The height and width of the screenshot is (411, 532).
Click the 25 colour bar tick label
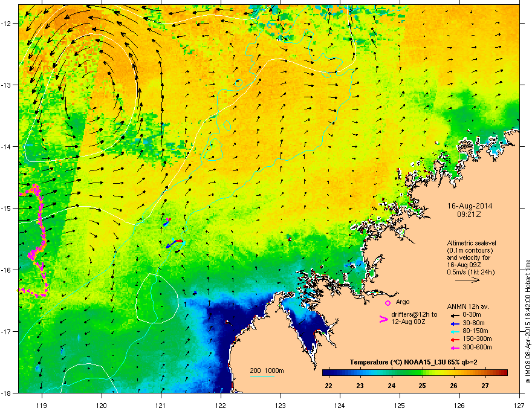click(423, 386)
